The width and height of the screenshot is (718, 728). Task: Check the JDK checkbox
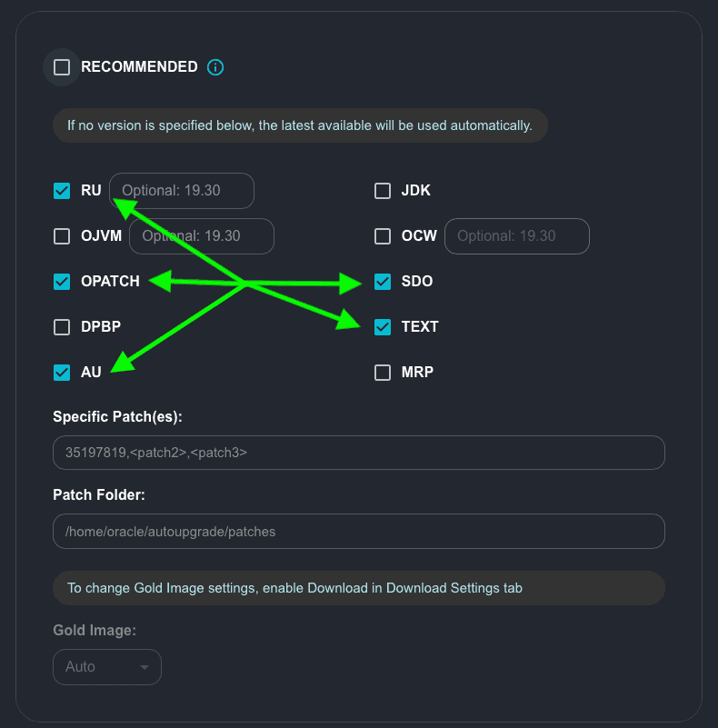[383, 191]
